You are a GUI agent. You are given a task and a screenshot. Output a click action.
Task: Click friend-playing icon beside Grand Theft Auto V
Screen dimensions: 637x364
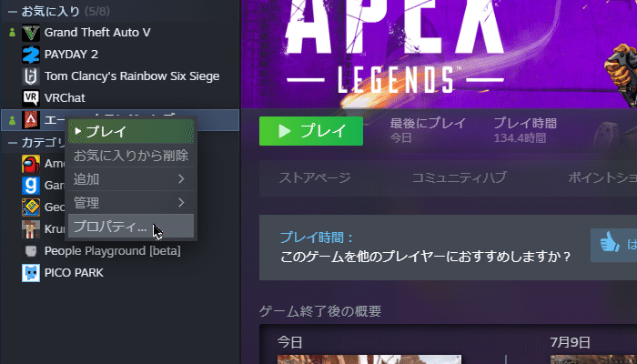pos(12,33)
